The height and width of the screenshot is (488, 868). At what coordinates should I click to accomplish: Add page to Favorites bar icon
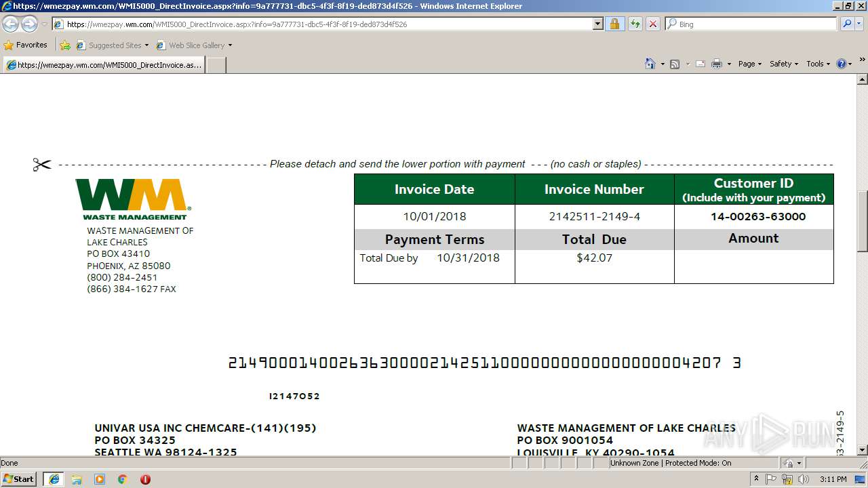(x=65, y=45)
